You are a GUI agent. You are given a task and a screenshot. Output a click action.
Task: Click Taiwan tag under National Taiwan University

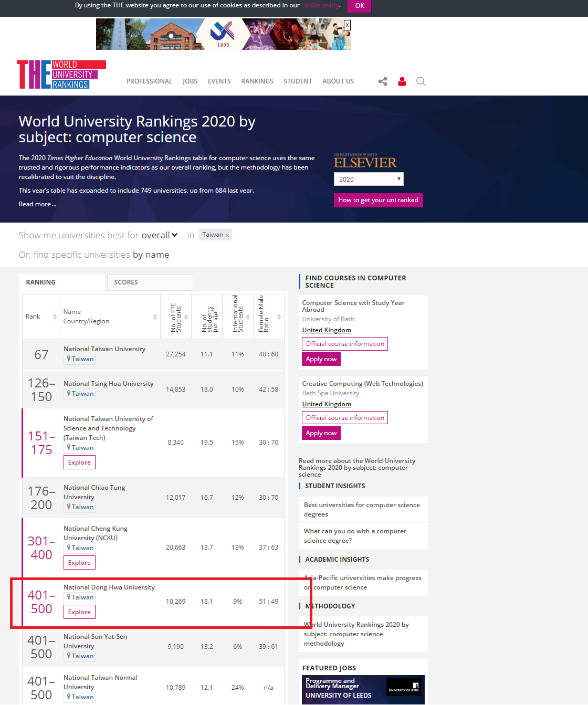(80, 359)
